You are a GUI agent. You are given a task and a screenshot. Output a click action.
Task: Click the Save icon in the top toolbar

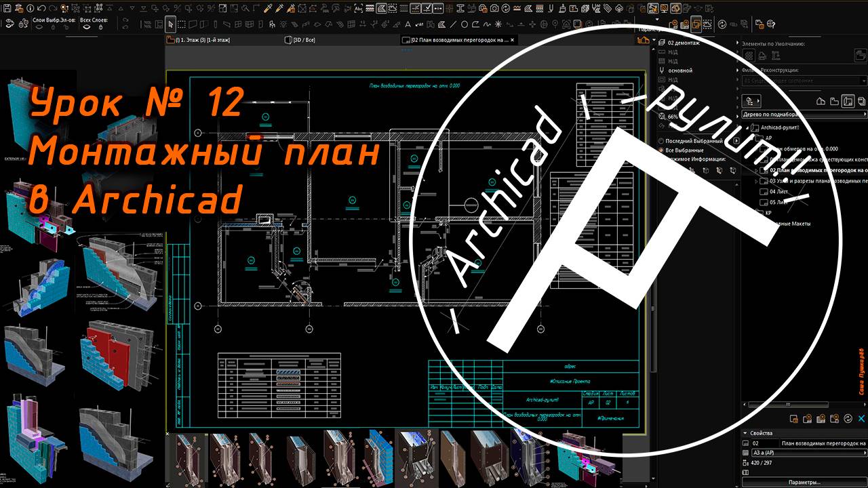coord(7,7)
